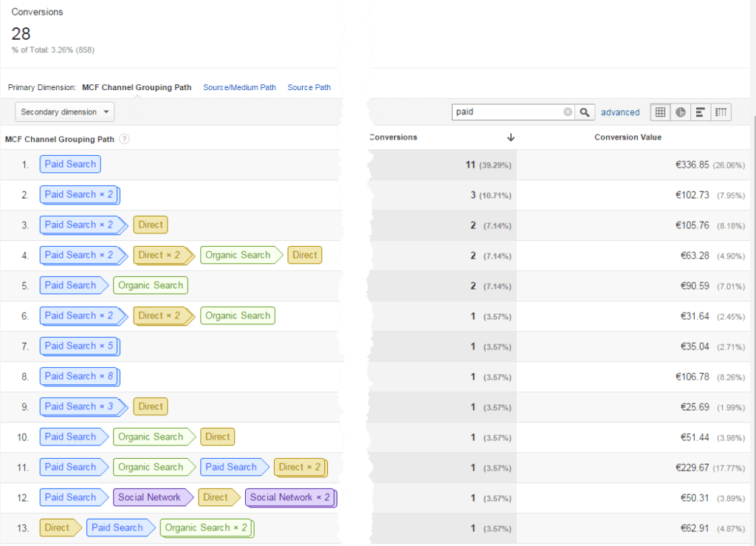Image resolution: width=756 pixels, height=546 pixels.
Task: Click the 'Paid Search × 8' chip
Action: [79, 376]
